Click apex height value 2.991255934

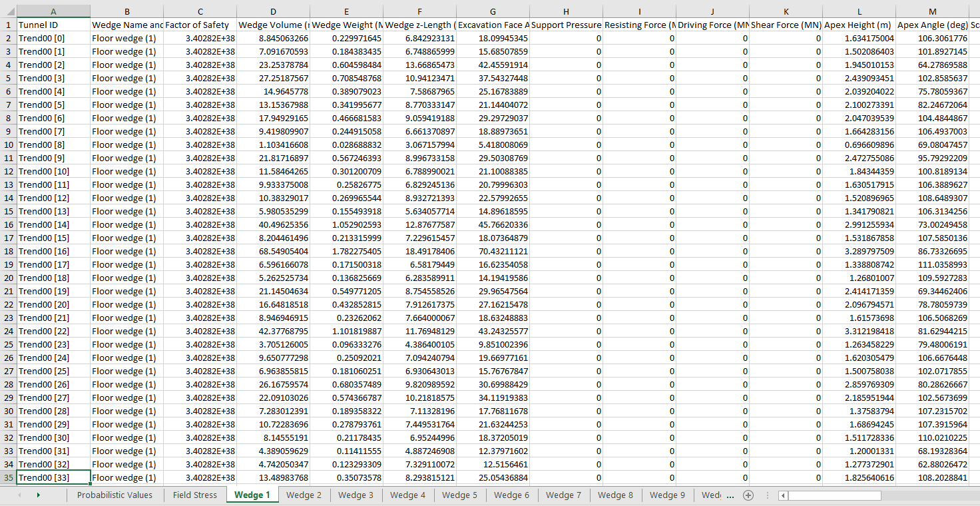coord(859,224)
